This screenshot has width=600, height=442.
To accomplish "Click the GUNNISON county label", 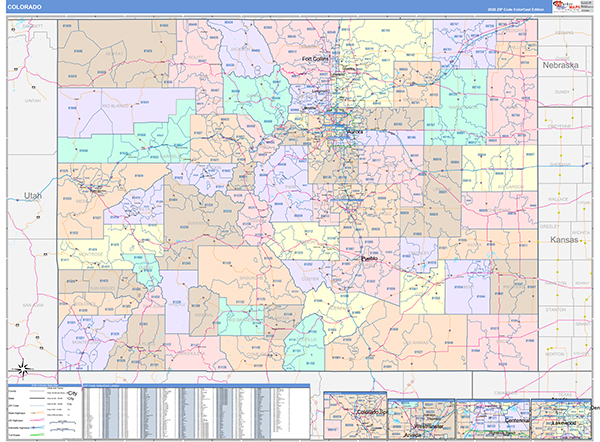I will [x=198, y=223].
